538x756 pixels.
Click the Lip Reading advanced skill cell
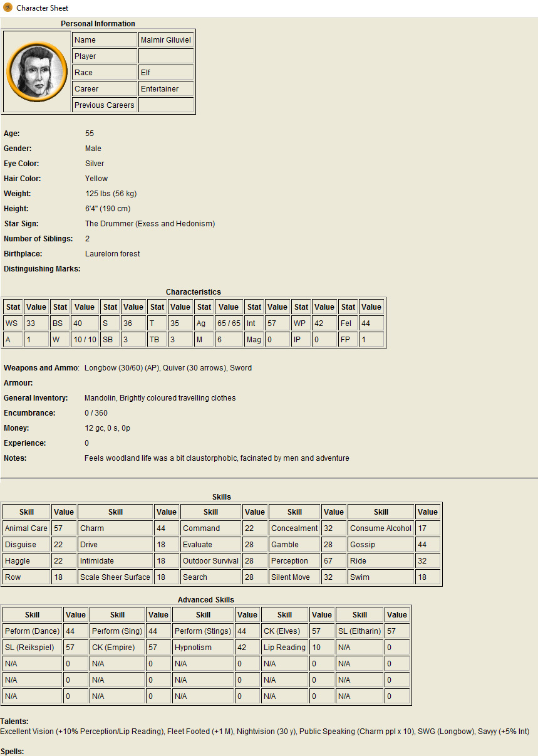pos(284,648)
